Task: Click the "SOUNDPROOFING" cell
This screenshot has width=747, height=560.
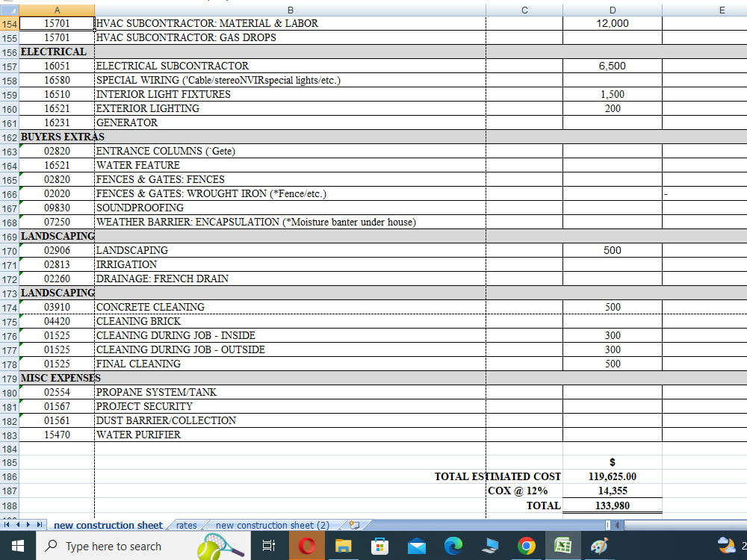Action: (290, 208)
